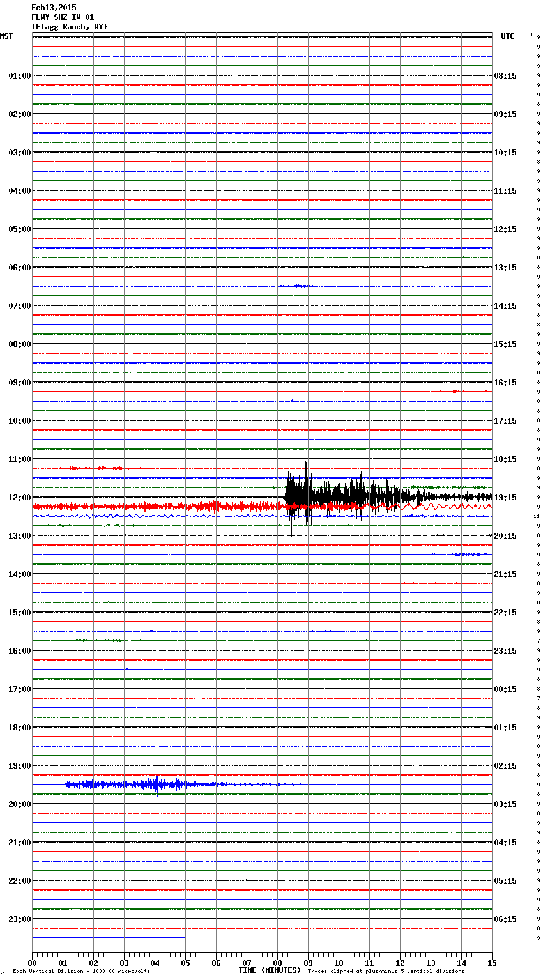Click the minute 10 axis tick label
543x980 pixels.
coord(339,963)
